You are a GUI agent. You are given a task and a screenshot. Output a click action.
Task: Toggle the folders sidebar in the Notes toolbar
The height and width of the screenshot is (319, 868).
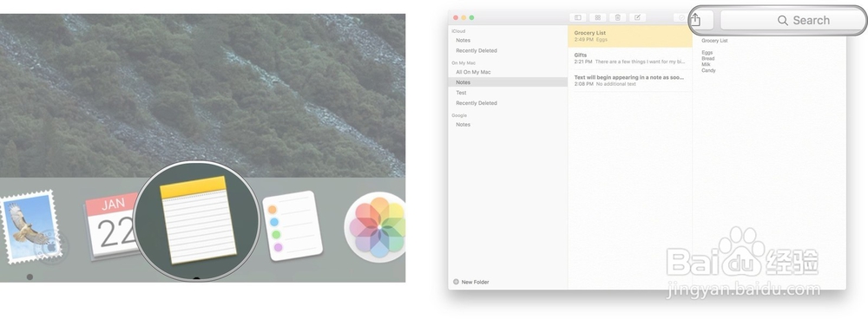pyautogui.click(x=578, y=17)
